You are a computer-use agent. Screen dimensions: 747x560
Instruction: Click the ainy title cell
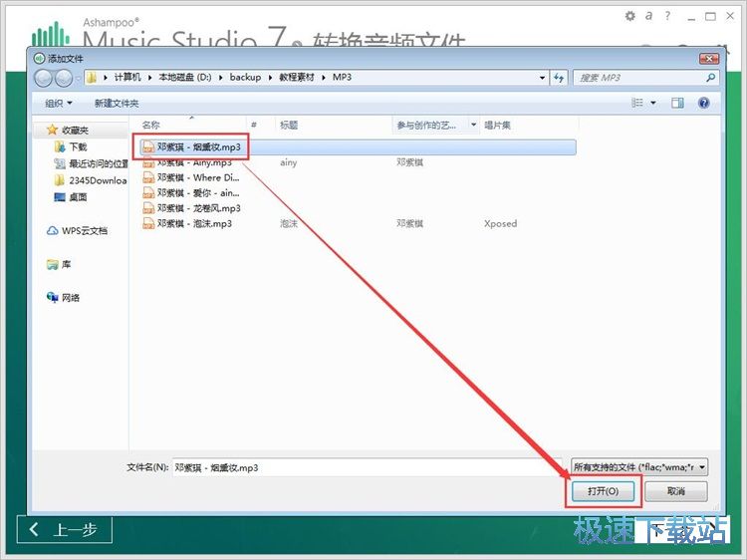288,162
